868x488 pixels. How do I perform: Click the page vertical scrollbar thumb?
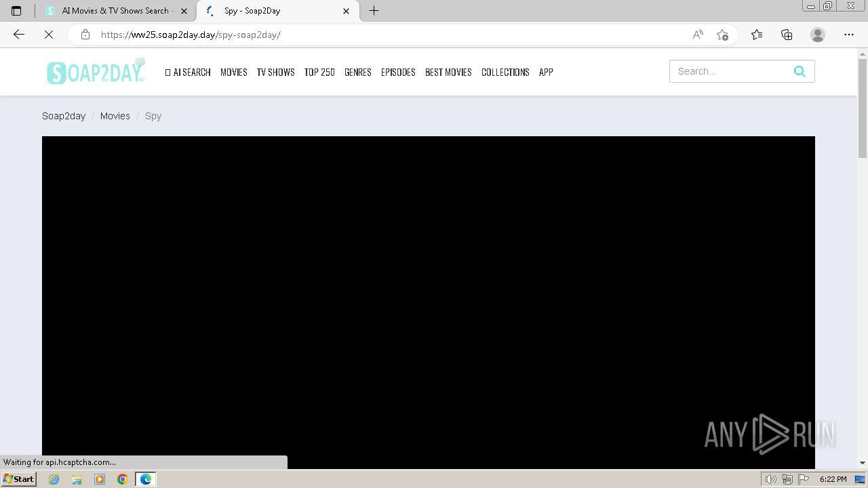(x=863, y=108)
